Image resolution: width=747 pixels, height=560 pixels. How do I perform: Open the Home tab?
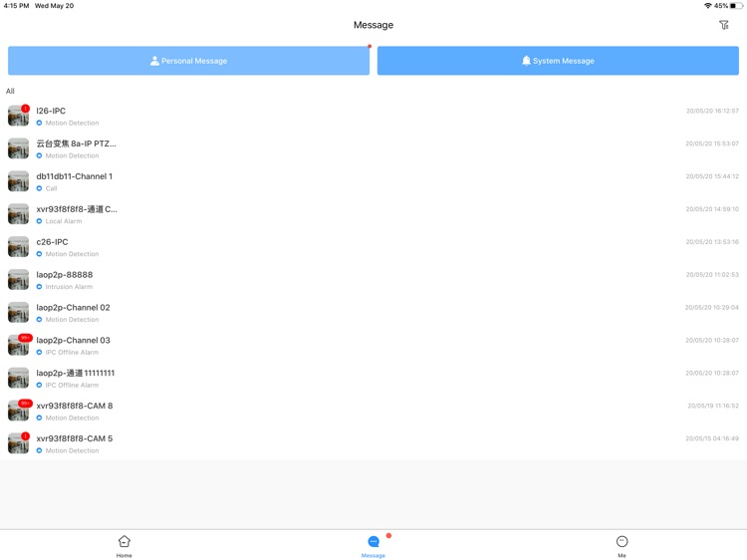[x=124, y=546]
